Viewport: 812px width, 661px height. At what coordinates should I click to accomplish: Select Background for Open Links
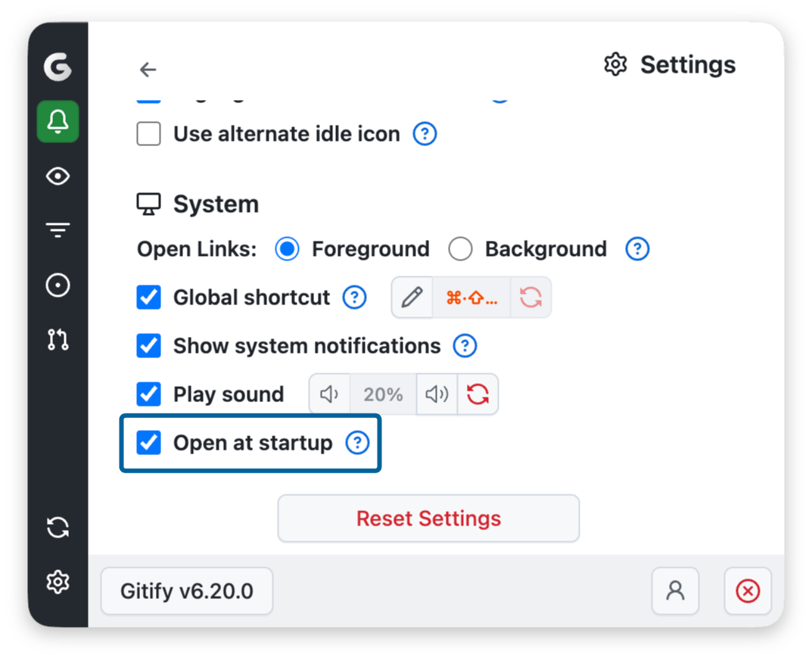[460, 249]
